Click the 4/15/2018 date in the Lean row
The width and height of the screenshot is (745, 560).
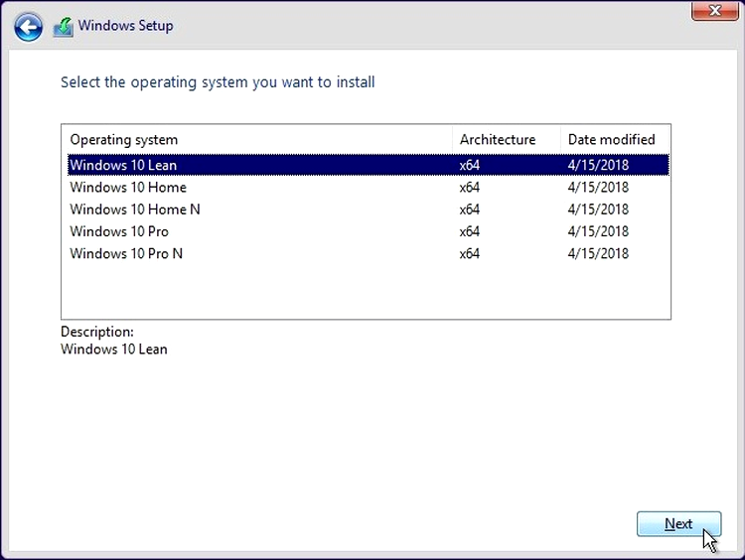(x=598, y=165)
